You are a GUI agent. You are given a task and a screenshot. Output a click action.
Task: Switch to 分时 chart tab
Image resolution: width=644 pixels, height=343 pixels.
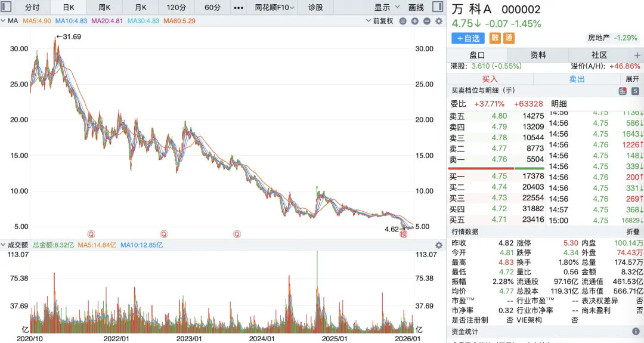point(32,7)
